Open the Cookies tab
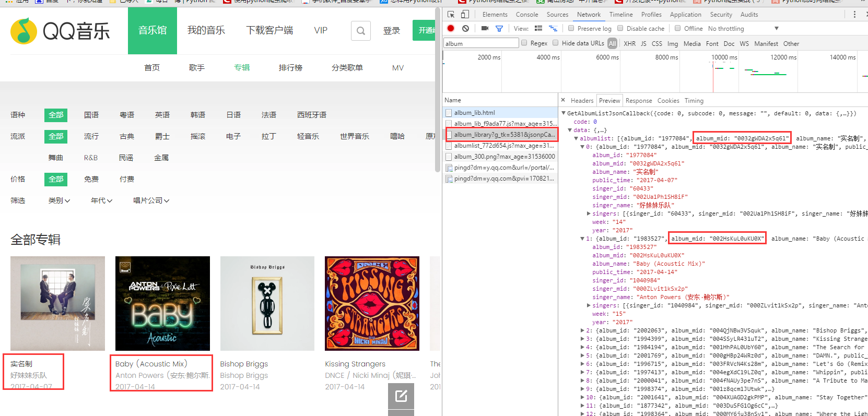The height and width of the screenshot is (416, 868). point(668,101)
